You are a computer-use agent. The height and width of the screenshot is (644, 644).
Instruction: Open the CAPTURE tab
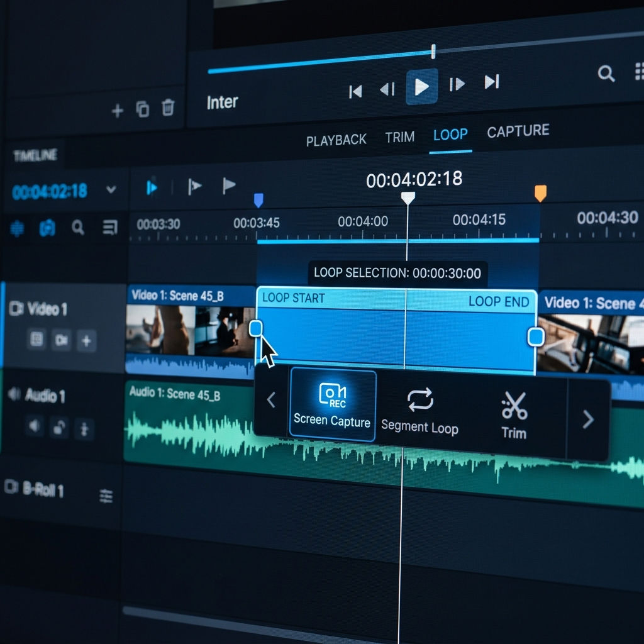(x=518, y=131)
